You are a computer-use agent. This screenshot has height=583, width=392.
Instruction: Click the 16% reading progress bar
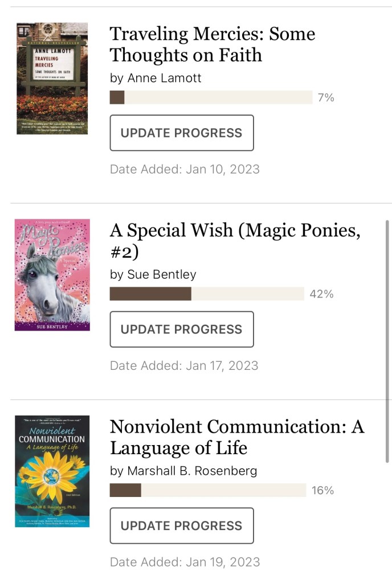[207, 490]
